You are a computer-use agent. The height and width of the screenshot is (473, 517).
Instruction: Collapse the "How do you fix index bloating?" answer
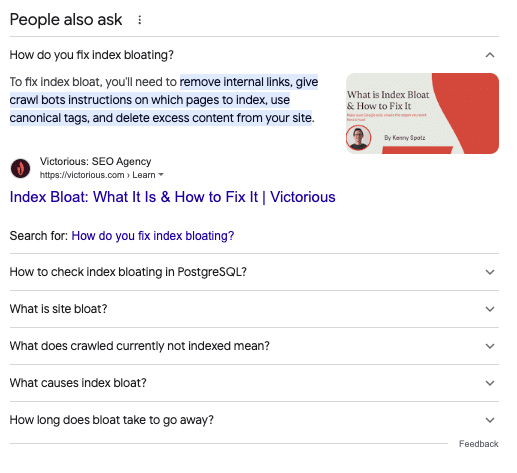point(490,55)
